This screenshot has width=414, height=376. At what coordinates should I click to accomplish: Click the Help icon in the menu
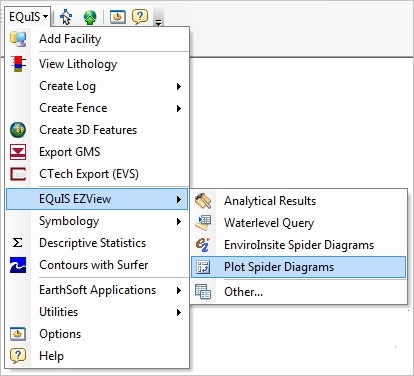(x=18, y=356)
